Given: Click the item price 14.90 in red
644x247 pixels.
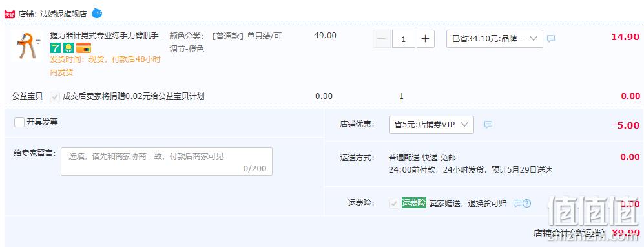Looking at the screenshot, I should coord(625,37).
